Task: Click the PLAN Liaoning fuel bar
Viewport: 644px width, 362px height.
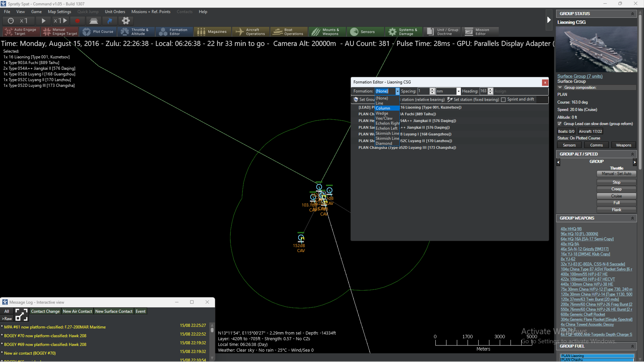Action: tap(597, 356)
